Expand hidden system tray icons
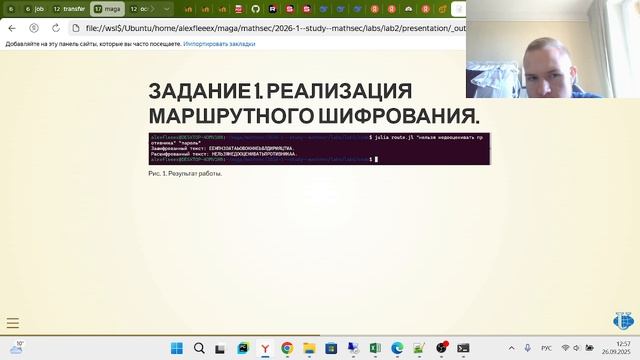640x360 pixels. click(511, 348)
